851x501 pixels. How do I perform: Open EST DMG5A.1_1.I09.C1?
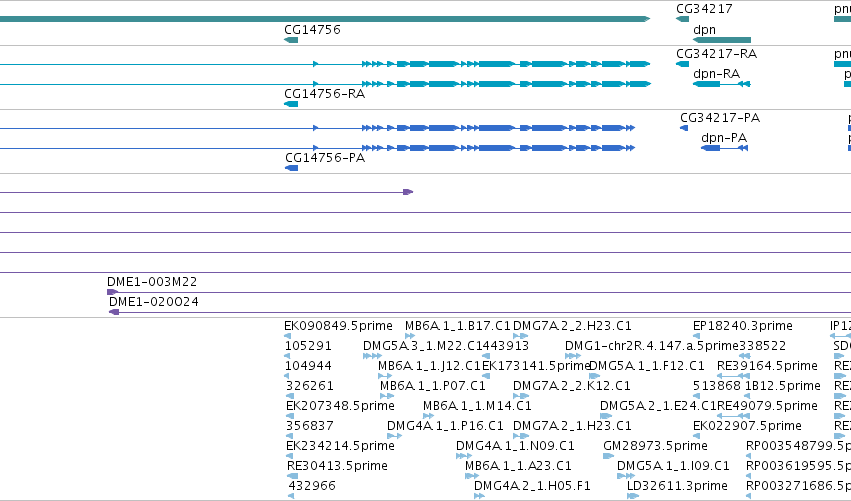tap(673, 466)
